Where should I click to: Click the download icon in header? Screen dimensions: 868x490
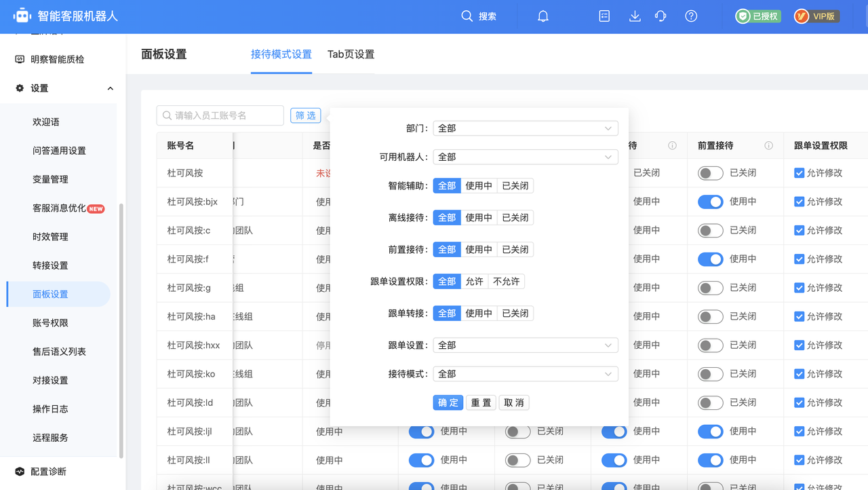[x=635, y=16]
